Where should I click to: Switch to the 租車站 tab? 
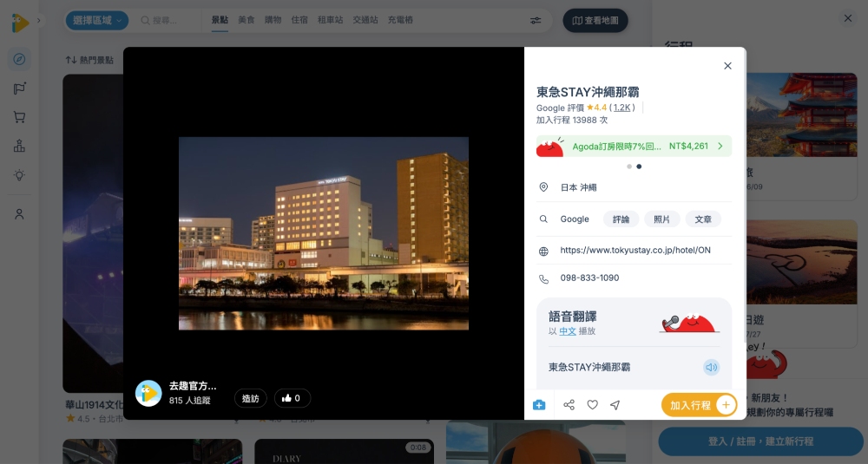[x=331, y=20]
